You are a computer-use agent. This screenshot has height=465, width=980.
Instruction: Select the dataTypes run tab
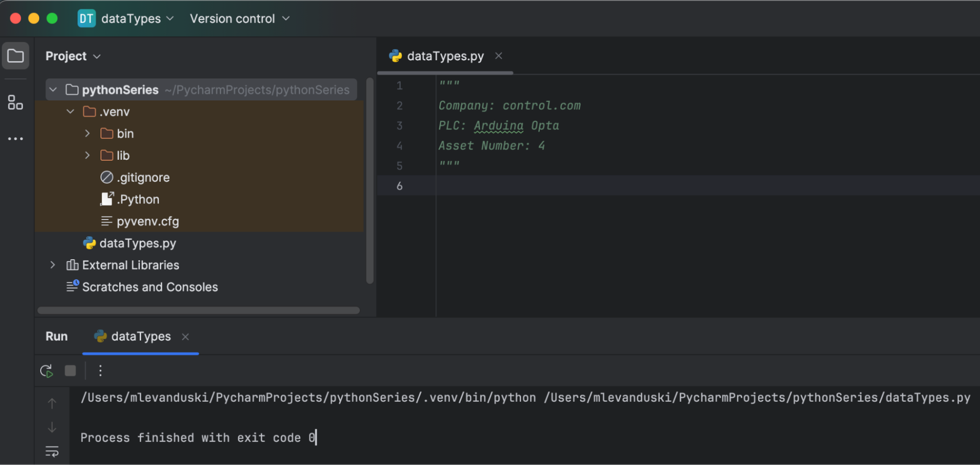[x=141, y=336]
